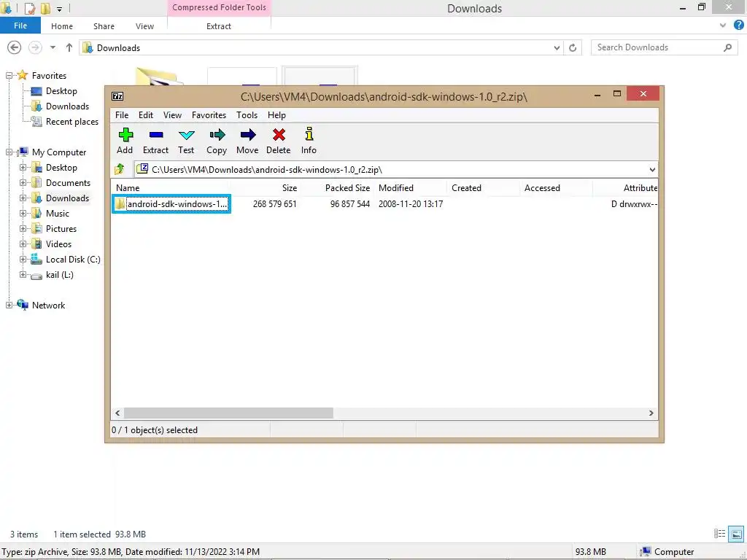Open the 7-Zip Edit menu
This screenshot has width=747, height=560.
point(146,114)
